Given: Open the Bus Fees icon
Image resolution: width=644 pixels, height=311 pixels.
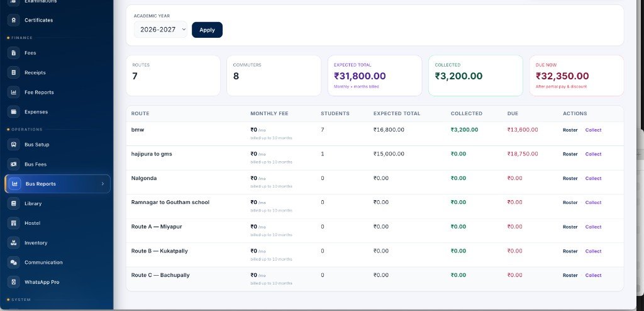Looking at the screenshot, I should coord(14,164).
